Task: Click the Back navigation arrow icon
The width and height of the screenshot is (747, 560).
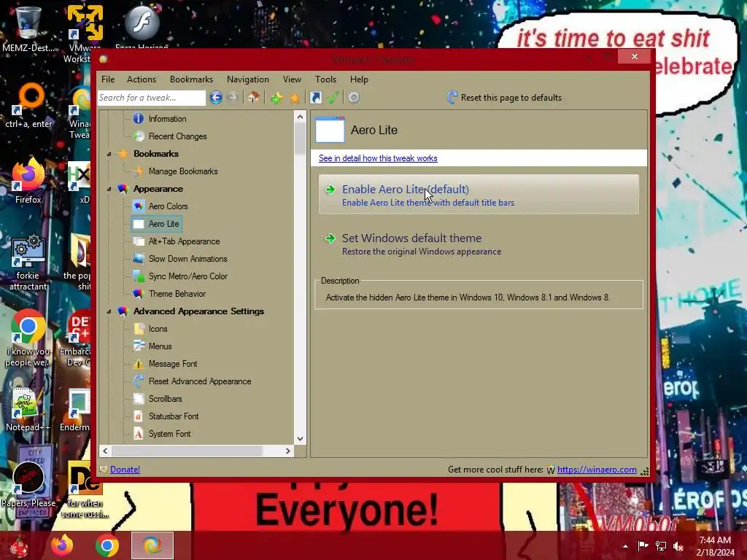Action: [216, 98]
